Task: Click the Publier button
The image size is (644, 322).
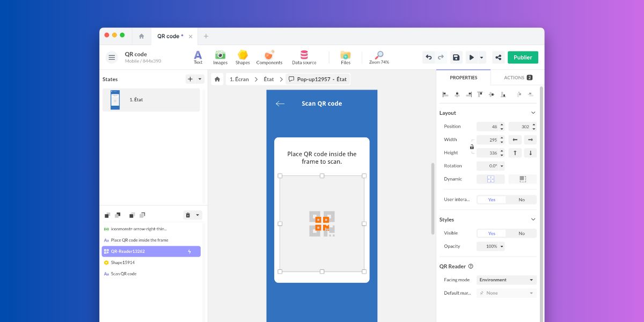Action: (523, 57)
